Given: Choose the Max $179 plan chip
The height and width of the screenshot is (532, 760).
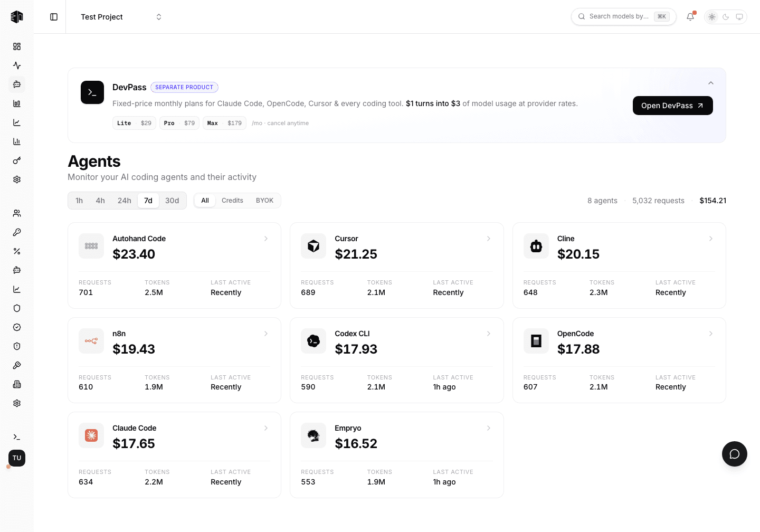Looking at the screenshot, I should click(224, 123).
